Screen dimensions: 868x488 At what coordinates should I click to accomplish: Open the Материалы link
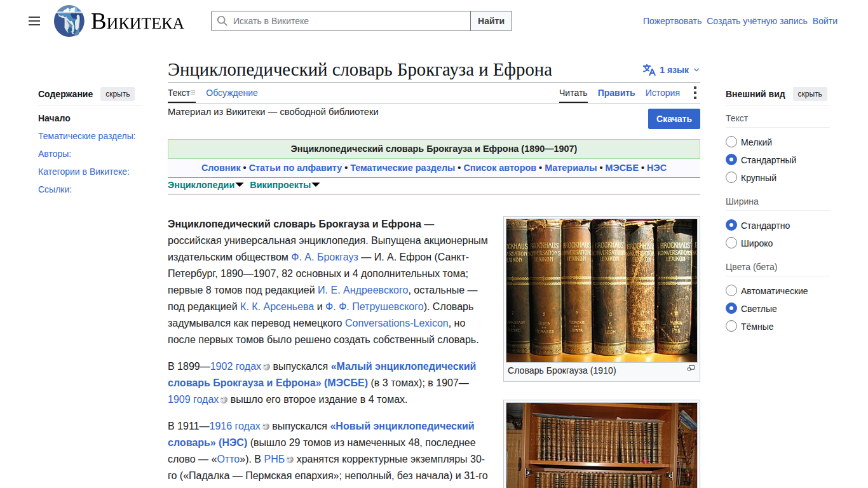[x=571, y=168]
